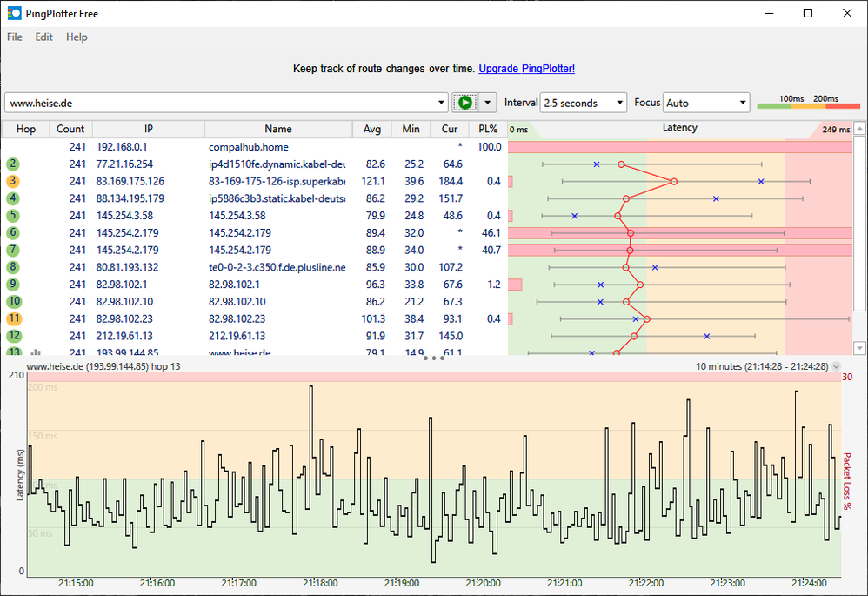868x596 pixels.
Task: Select hop 9 green circle icon
Action: pyautogui.click(x=13, y=285)
